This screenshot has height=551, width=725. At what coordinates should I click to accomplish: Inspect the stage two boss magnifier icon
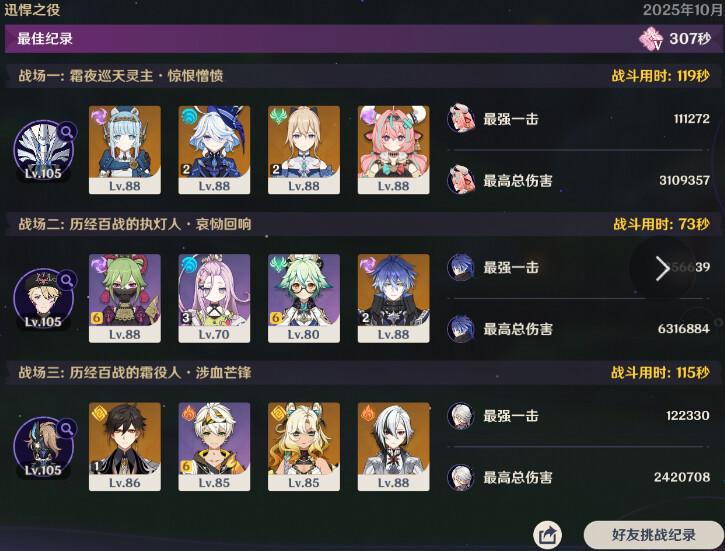click(x=67, y=280)
